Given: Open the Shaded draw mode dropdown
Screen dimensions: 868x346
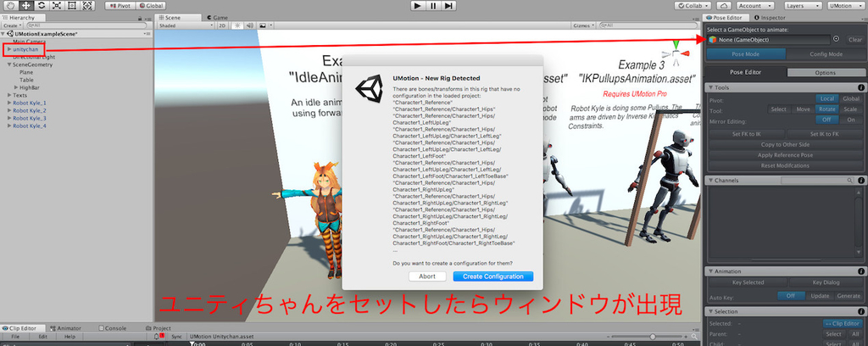Looking at the screenshot, I should point(186,25).
